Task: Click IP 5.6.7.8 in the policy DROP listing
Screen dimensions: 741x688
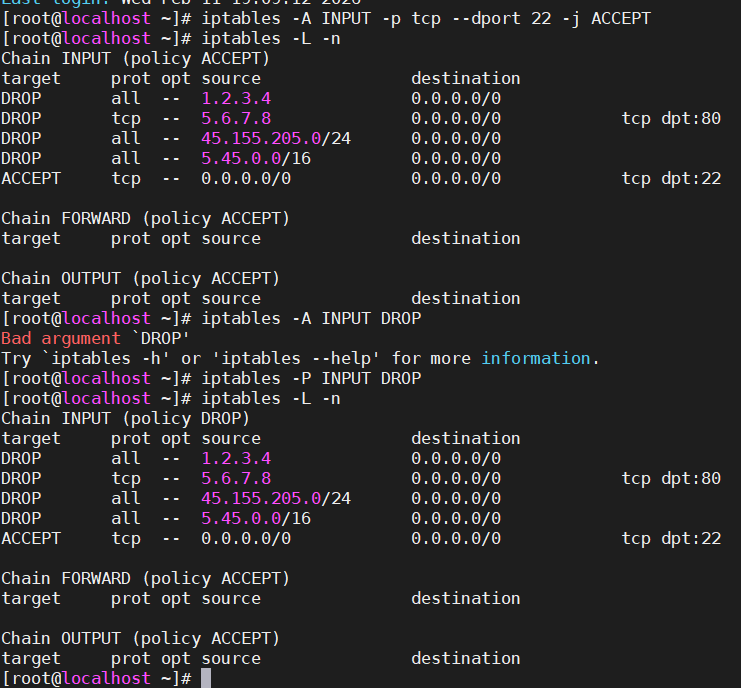Action: tap(236, 478)
